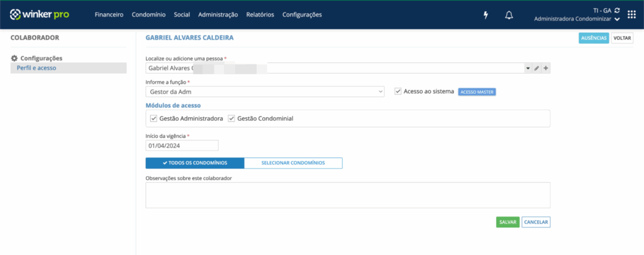Expand the person search dropdown arrow
Screen dimensions: 644x255
[528, 68]
